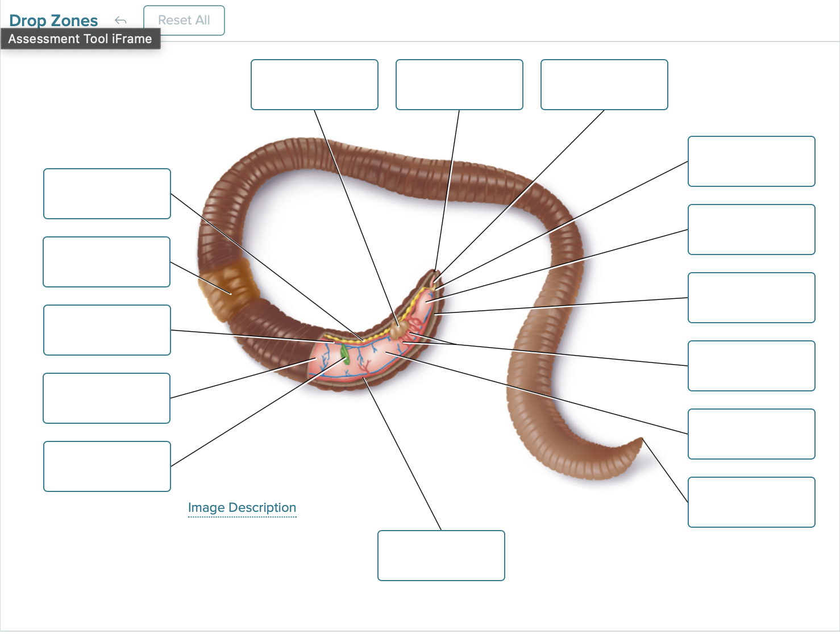The image size is (840, 634).
Task: Click the second drop zone in the right column
Action: point(751,230)
